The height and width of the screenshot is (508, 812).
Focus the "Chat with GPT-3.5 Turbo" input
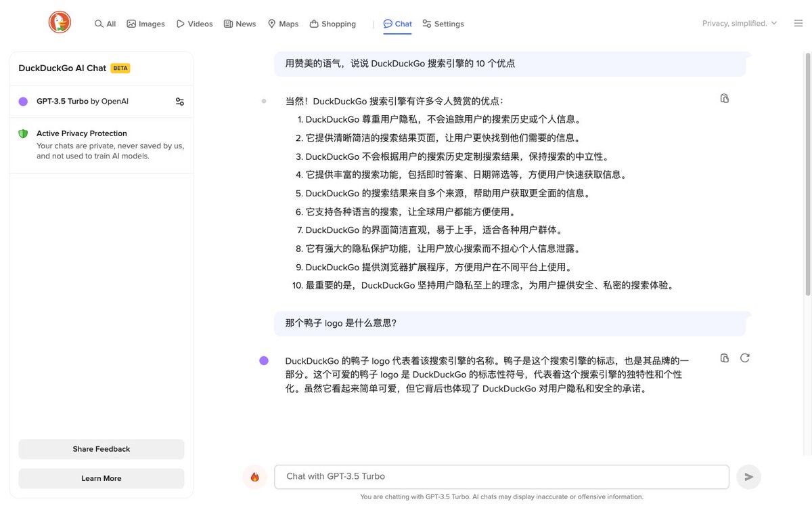point(501,477)
